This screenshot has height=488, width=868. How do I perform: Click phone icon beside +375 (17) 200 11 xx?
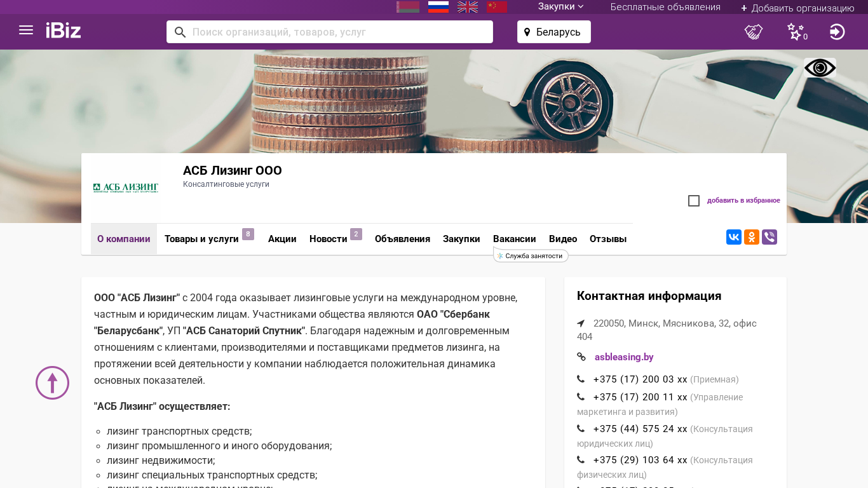[581, 397]
